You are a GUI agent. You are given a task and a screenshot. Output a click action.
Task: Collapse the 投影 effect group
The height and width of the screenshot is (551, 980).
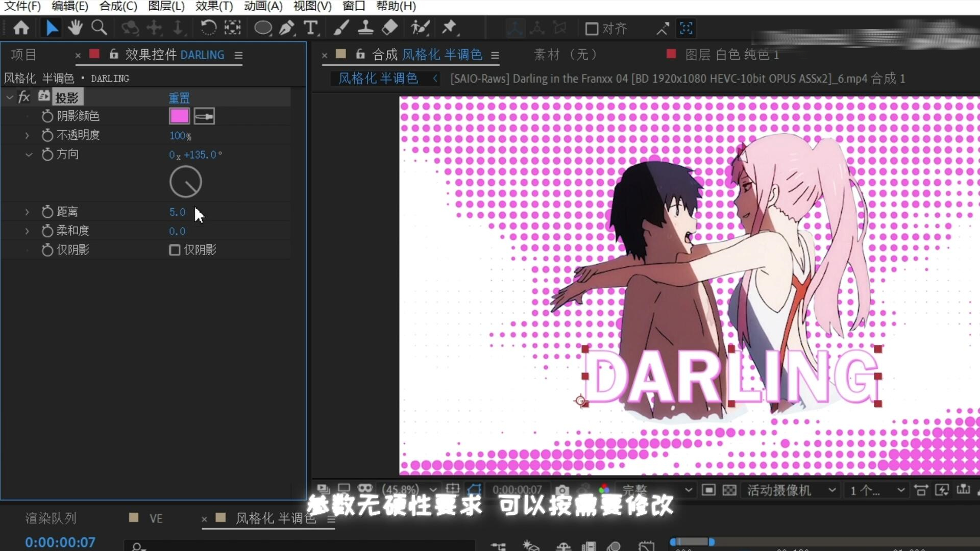pyautogui.click(x=10, y=97)
